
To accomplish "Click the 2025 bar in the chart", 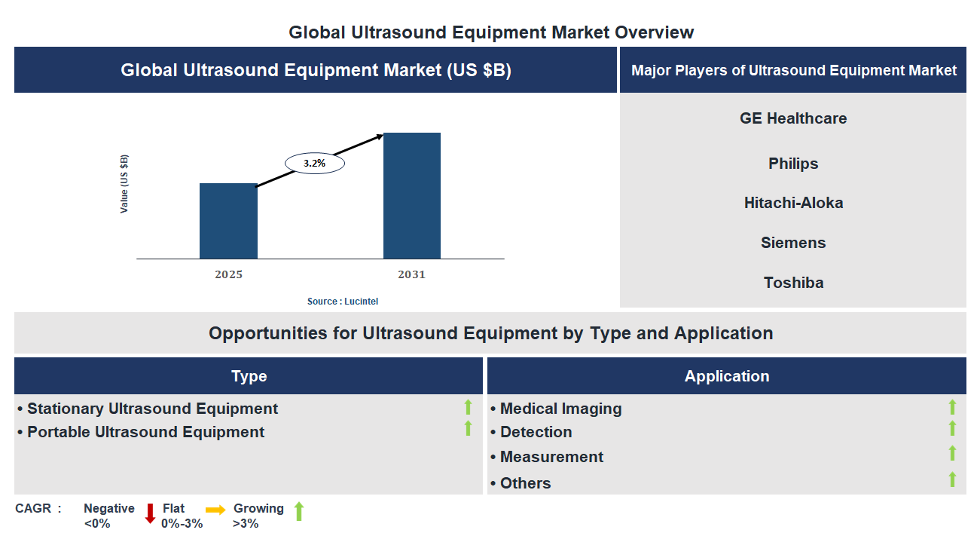I will (x=228, y=221).
